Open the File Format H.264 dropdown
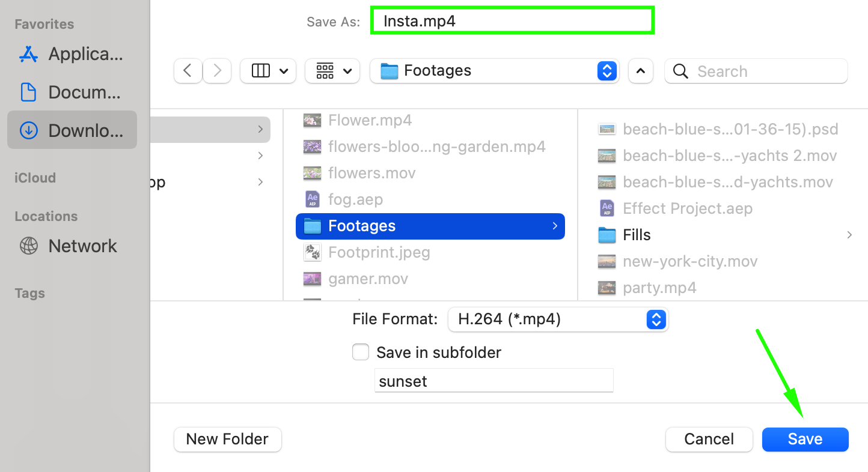868x472 pixels. (558, 319)
